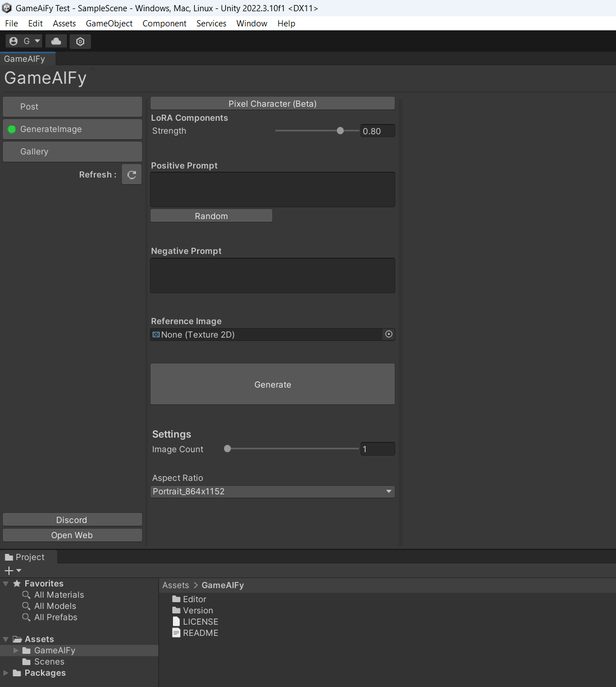The width and height of the screenshot is (616, 687).
Task: Click the LICENSE file icon
Action: click(176, 622)
